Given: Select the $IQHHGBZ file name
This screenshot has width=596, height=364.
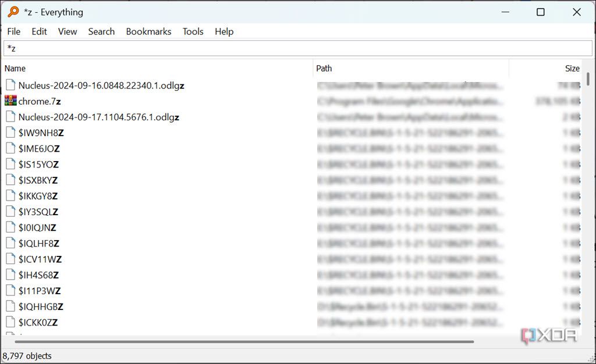Looking at the screenshot, I should click(41, 306).
